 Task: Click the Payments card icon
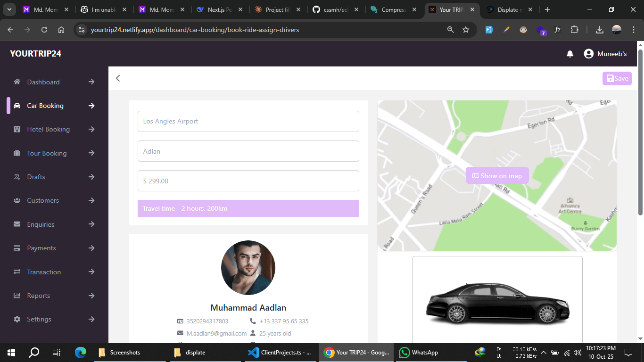(17, 248)
